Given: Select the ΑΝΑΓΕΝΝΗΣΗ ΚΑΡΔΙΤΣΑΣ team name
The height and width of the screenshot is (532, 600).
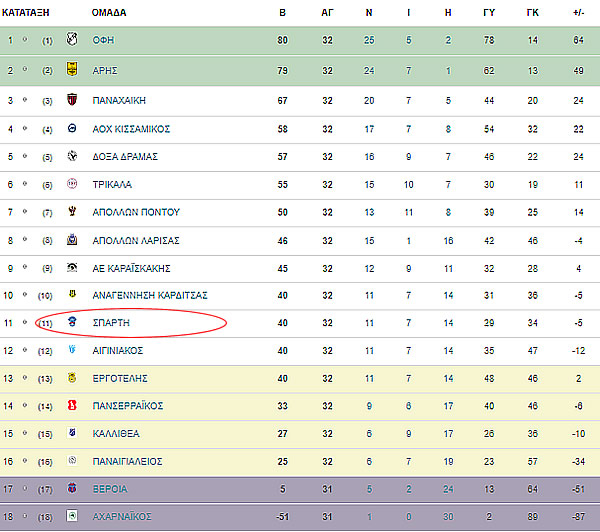Looking at the screenshot, I should [x=150, y=295].
